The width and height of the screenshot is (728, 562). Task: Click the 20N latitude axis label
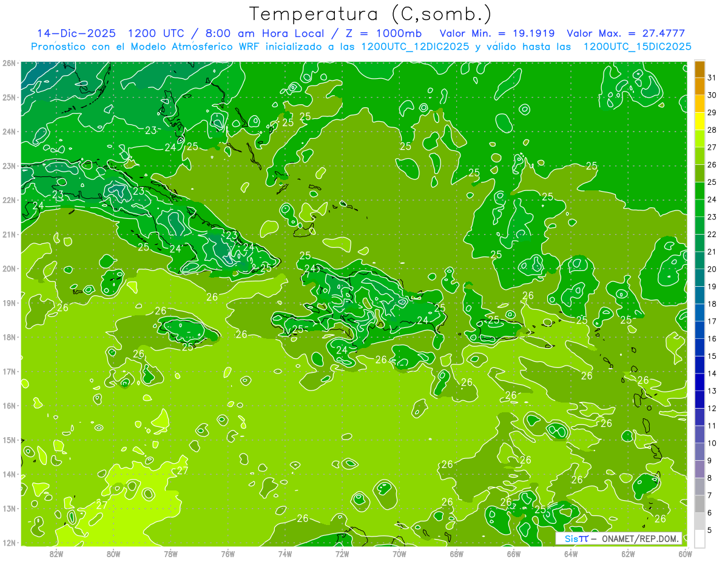[x=9, y=269]
